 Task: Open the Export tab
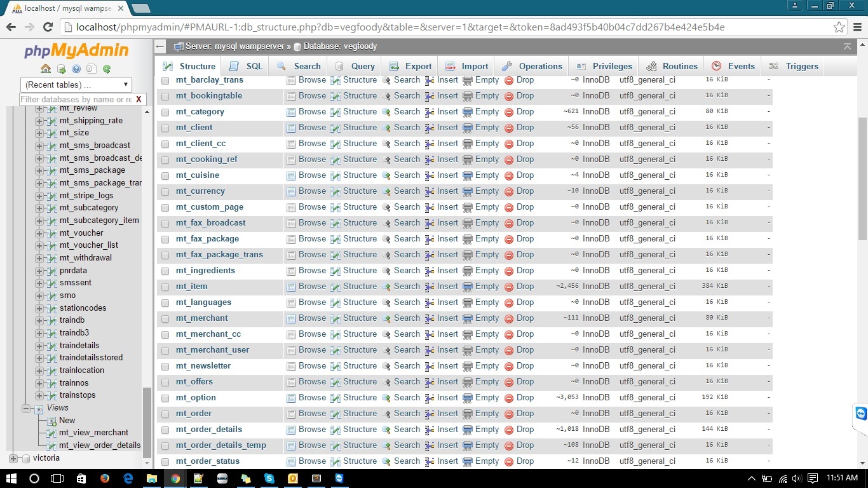tap(410, 66)
